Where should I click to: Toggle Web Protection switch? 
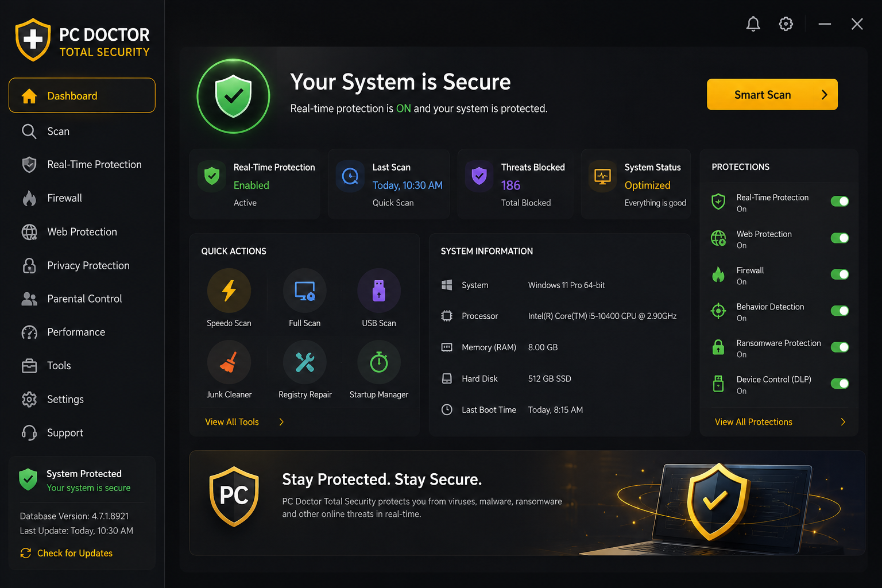pos(840,238)
